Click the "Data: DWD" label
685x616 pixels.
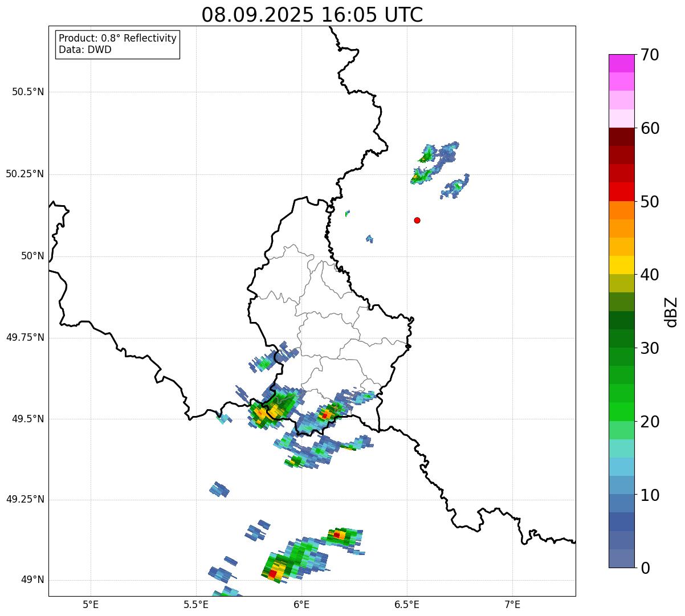pos(85,50)
